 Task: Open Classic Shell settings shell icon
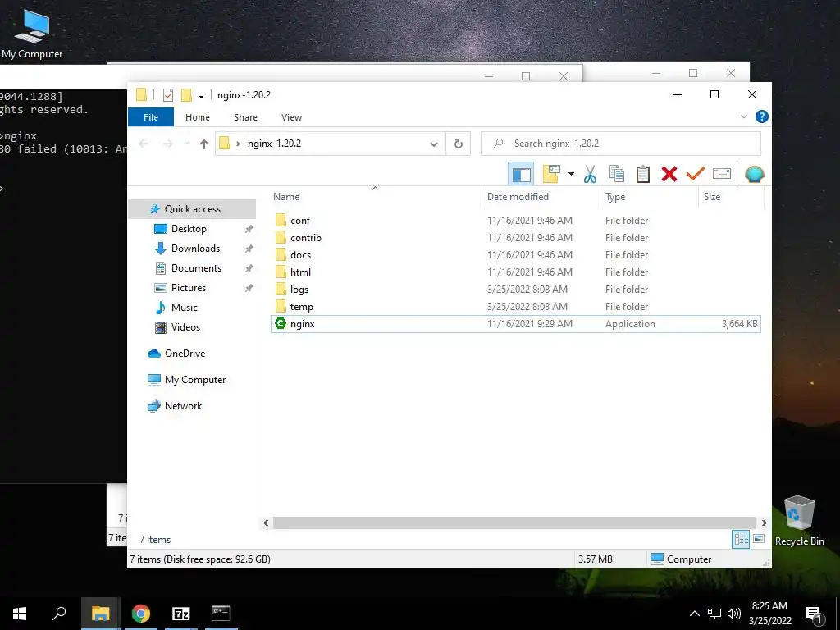(x=755, y=174)
